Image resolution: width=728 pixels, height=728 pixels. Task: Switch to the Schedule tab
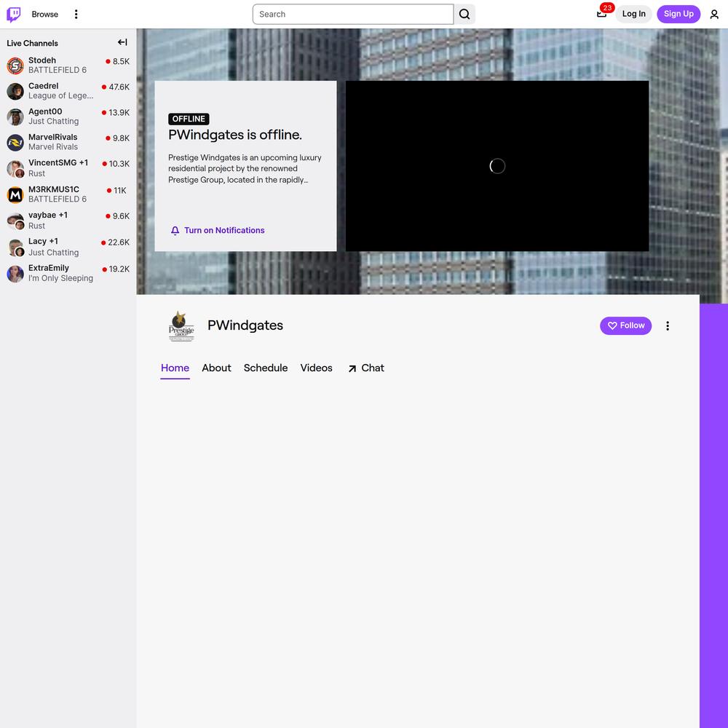(266, 368)
